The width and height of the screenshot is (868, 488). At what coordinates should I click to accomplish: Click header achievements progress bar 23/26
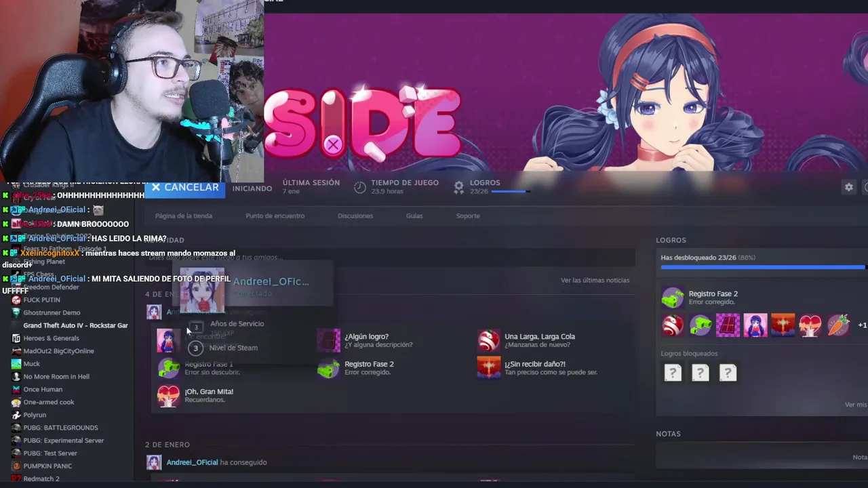(x=511, y=192)
